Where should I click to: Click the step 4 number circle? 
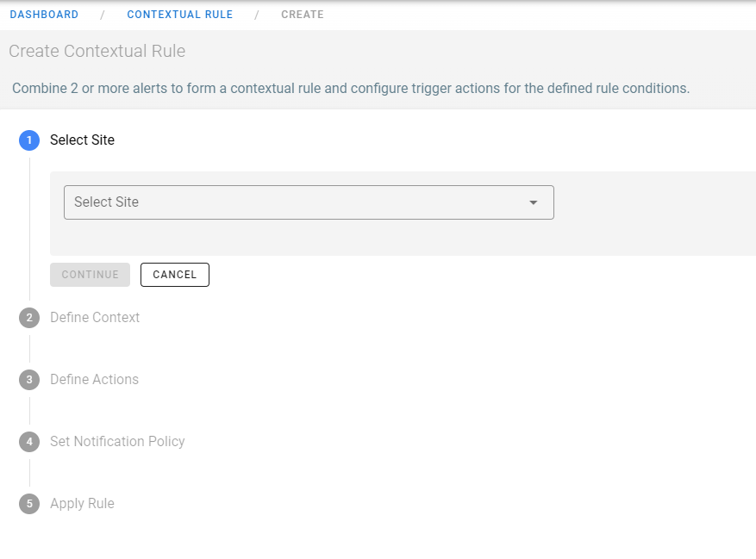click(x=29, y=442)
